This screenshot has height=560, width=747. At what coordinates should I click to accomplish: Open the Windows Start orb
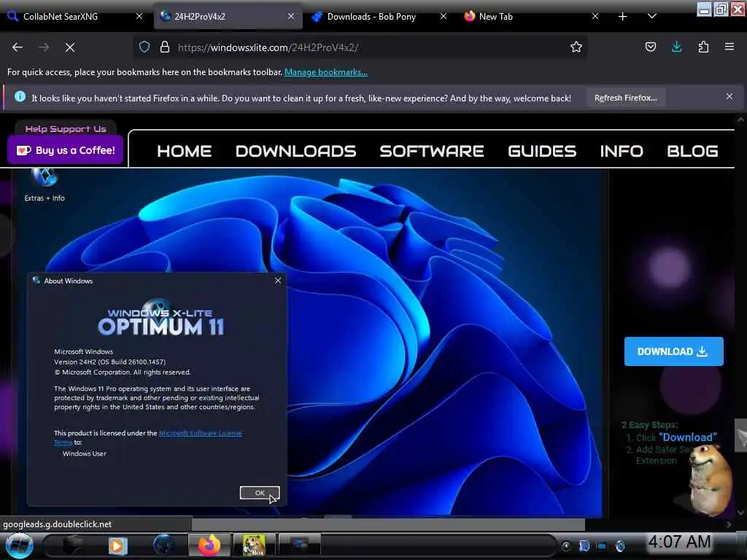point(19,545)
